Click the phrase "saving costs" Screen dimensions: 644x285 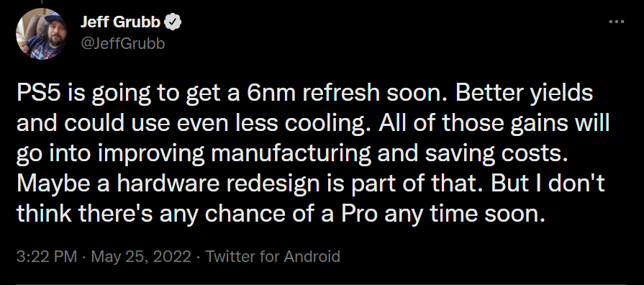point(496,155)
